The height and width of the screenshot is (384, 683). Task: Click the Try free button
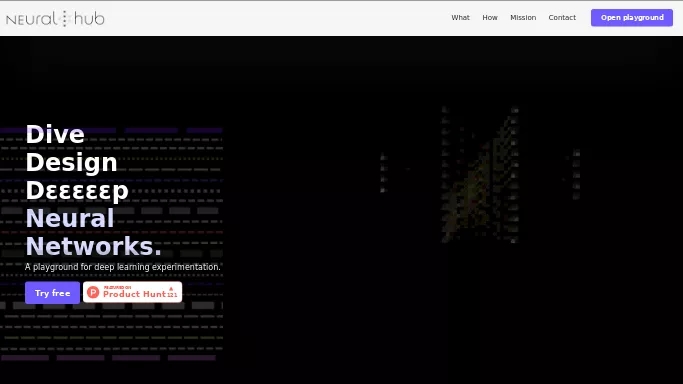[52, 293]
